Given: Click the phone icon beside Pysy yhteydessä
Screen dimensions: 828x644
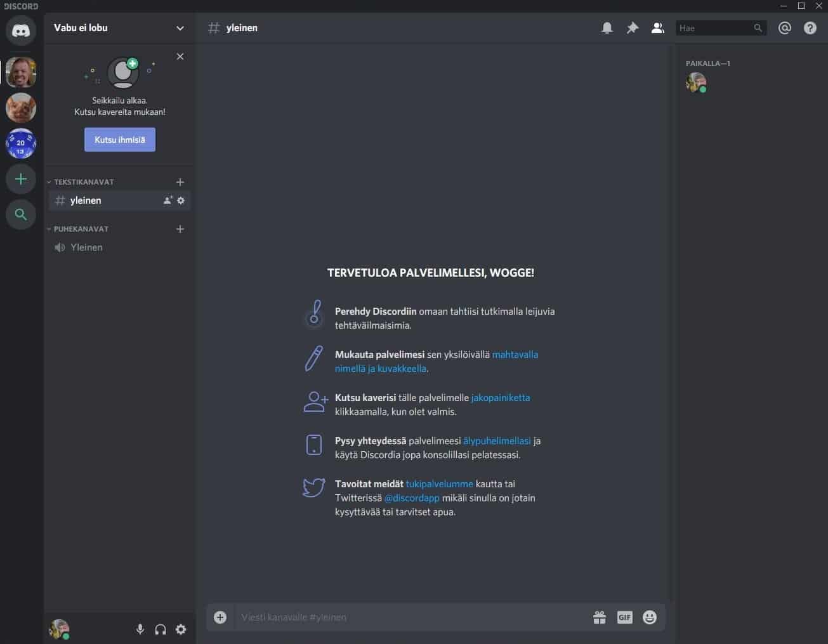Looking at the screenshot, I should pos(314,445).
